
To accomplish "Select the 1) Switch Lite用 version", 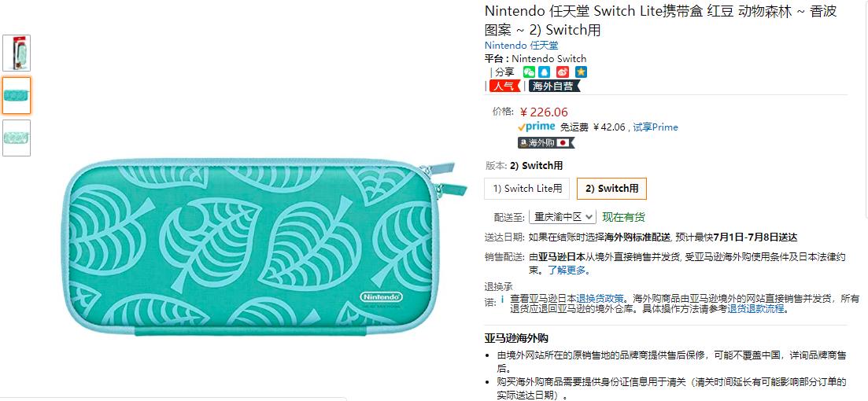I will [x=527, y=189].
